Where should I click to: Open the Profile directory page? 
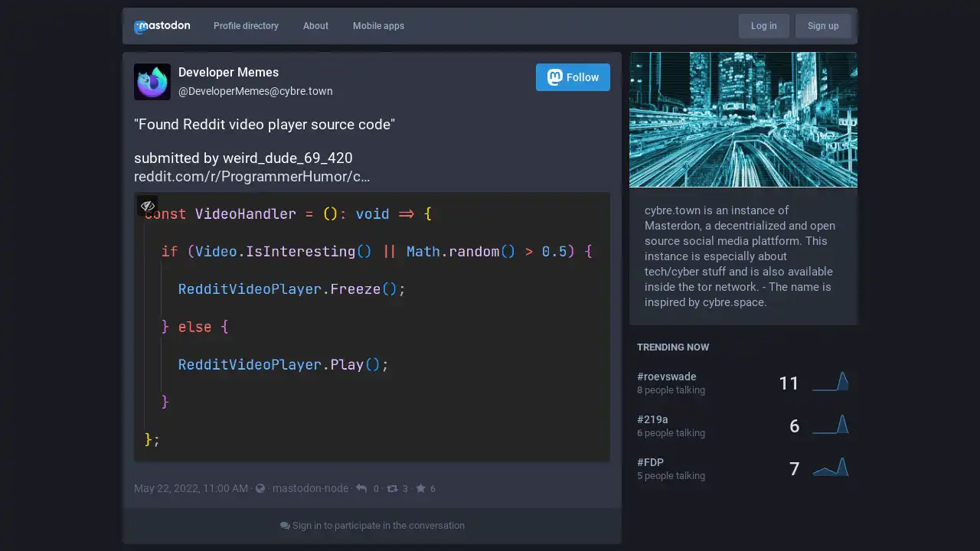point(246,26)
